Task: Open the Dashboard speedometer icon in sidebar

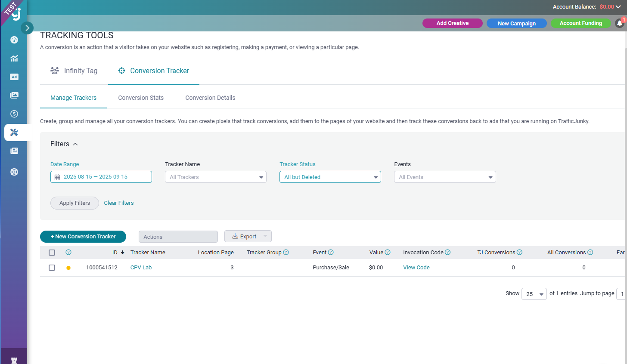Action: [14, 40]
